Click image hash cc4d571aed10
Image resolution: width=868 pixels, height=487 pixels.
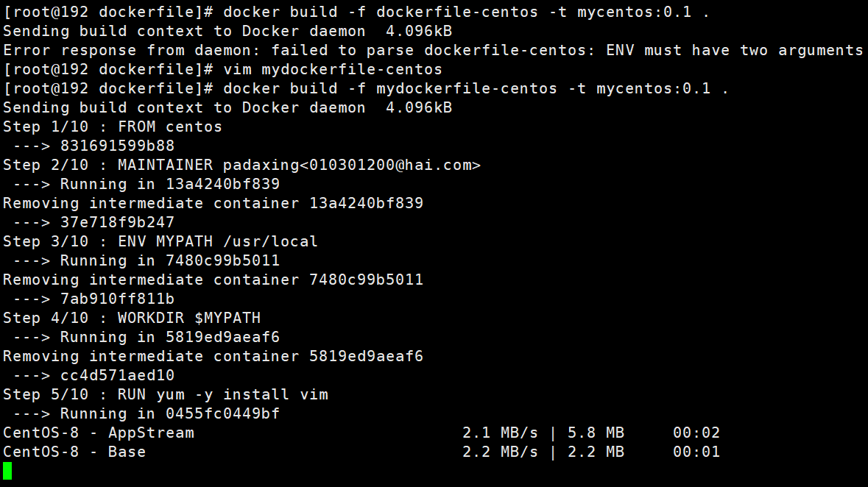coord(117,375)
